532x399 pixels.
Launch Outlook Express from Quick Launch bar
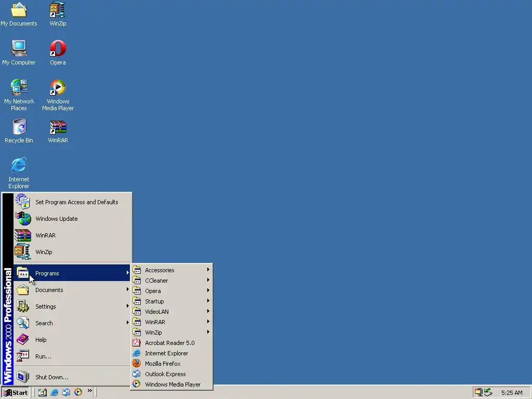(66, 392)
